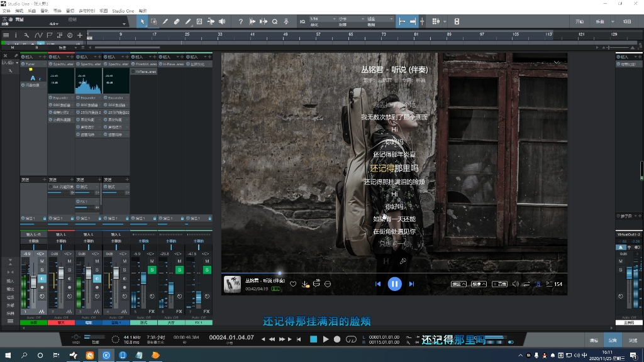Toggle the Expander plugin power button
This screenshot has height=362, width=644.
tap(50, 97)
